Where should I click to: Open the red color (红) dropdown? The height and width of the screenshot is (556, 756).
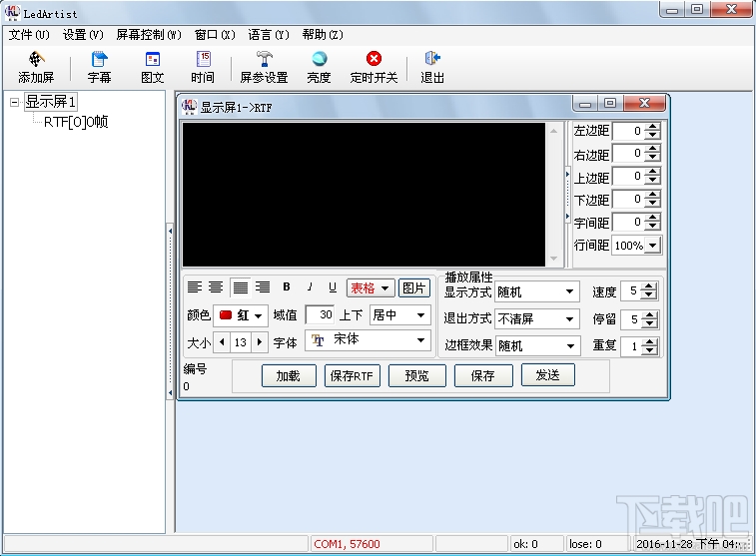coord(241,315)
